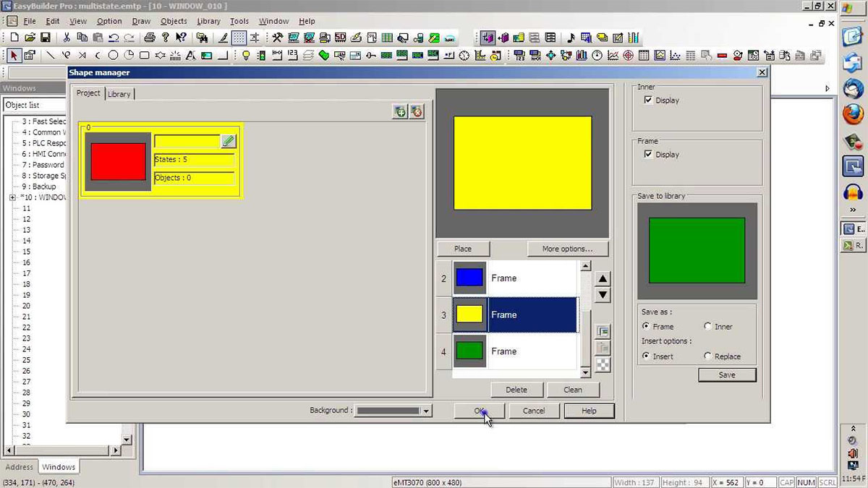Select window 9 : Backup in tree
Image resolution: width=868 pixels, height=488 pixels.
coord(39,187)
